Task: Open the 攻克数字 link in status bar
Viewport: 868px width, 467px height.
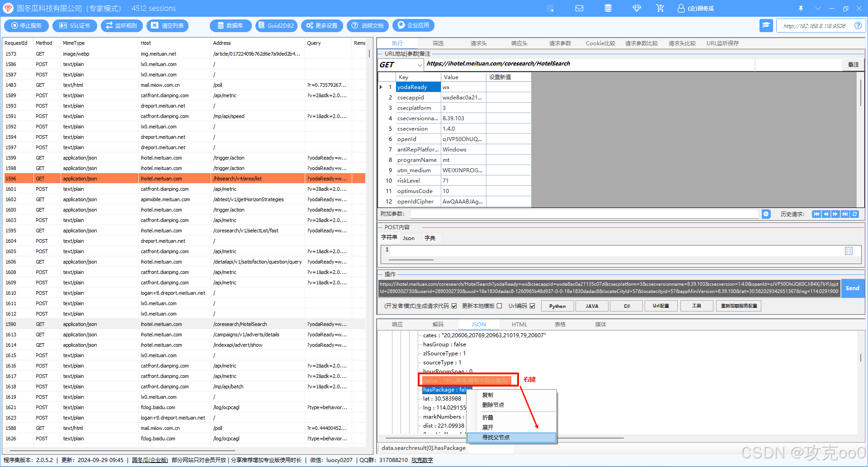Action: click(422, 460)
